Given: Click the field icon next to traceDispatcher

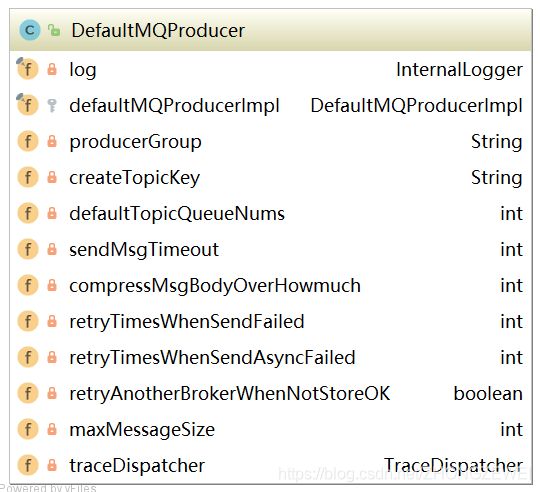Looking at the screenshot, I should tap(28, 465).
